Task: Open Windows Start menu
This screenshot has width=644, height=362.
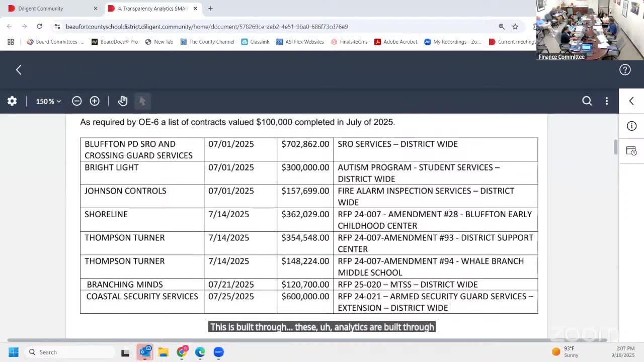Action: pos(14,352)
